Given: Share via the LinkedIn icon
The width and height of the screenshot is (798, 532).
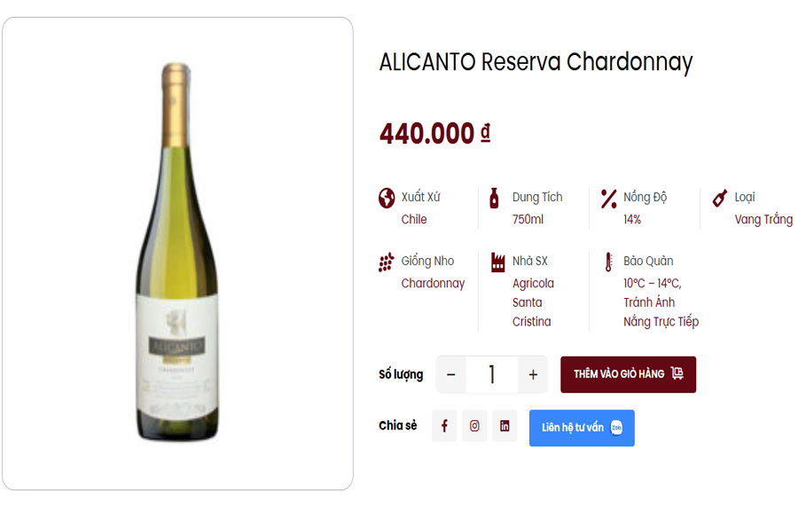Looking at the screenshot, I should point(505,426).
